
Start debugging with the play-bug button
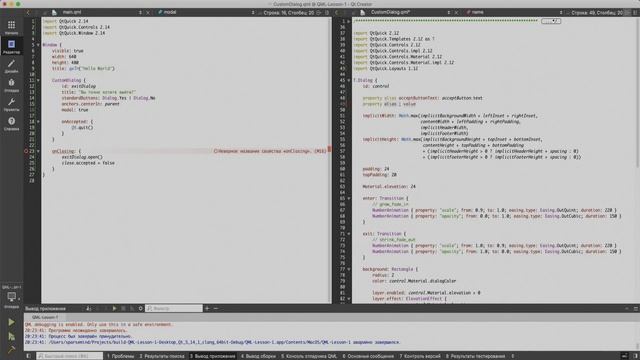[11, 336]
